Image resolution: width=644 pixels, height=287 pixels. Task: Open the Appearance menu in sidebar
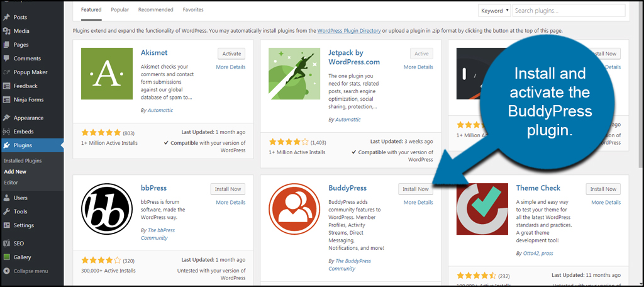28,118
